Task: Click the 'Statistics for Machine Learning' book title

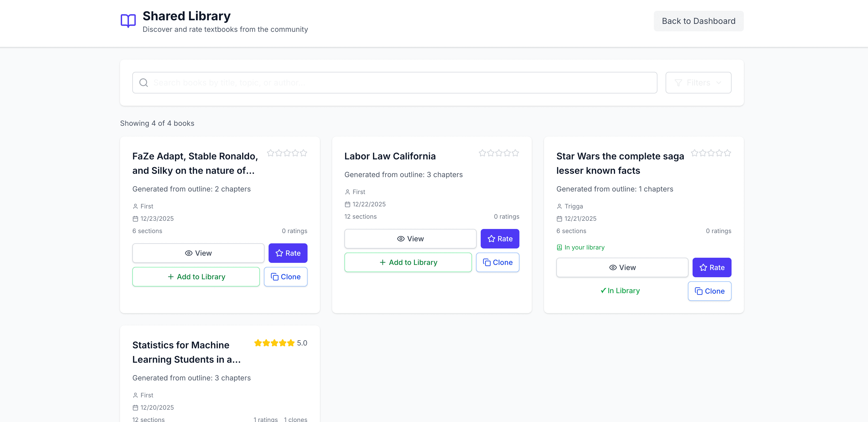Action: [186, 352]
